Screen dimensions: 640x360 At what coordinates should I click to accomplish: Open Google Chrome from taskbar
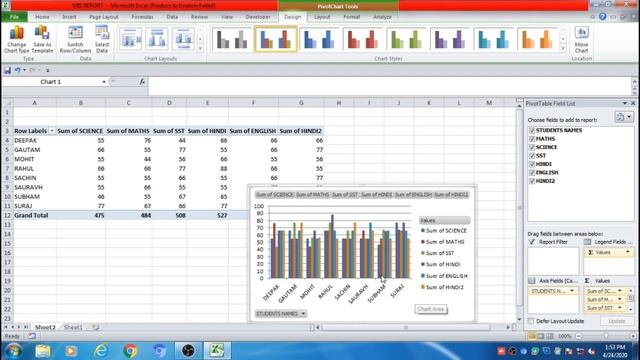tap(130, 351)
